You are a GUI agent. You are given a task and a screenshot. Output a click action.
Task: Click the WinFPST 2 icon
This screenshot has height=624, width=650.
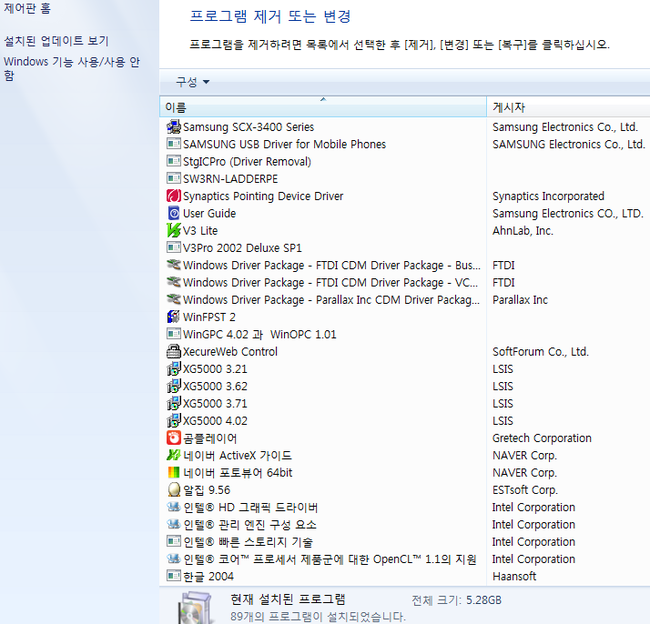[x=174, y=317]
